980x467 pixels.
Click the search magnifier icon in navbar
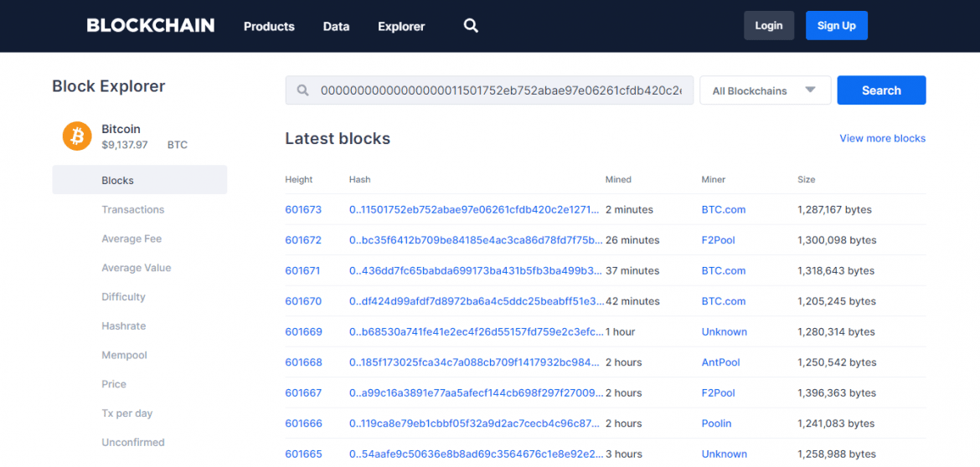[471, 26]
